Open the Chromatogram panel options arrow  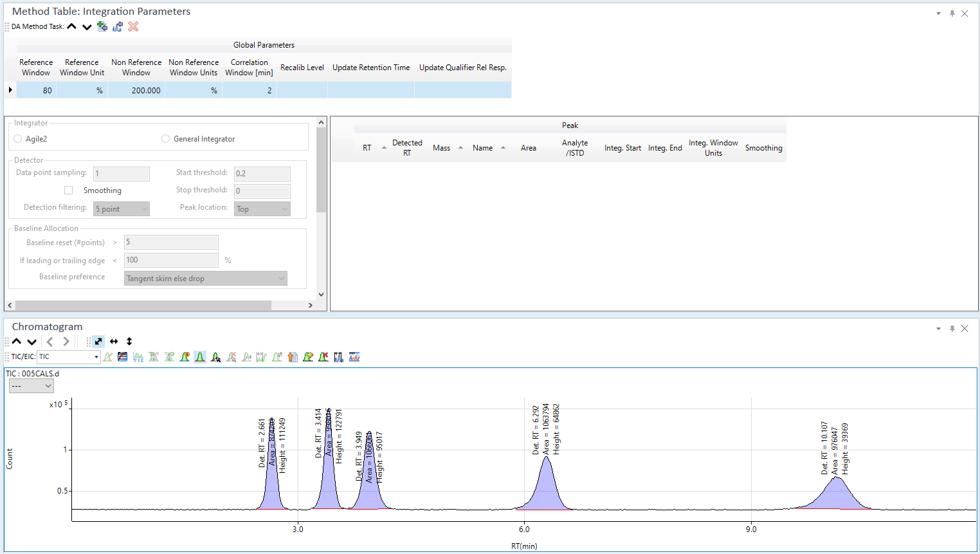[938, 329]
